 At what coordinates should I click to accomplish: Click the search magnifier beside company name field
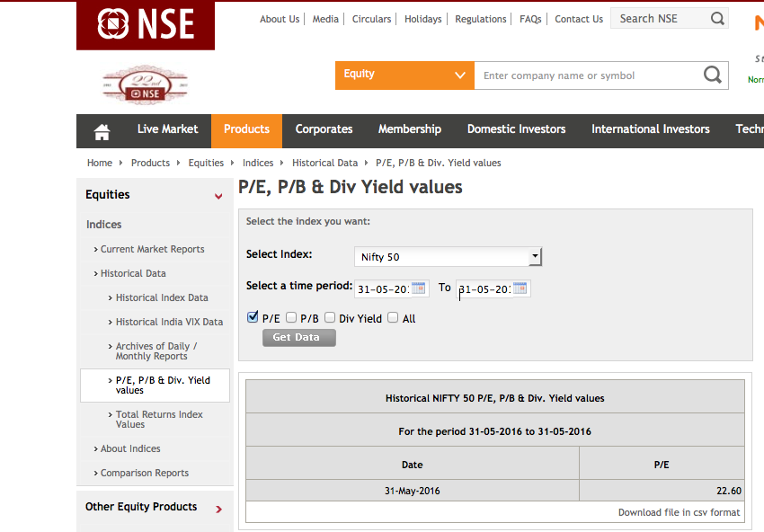[713, 75]
